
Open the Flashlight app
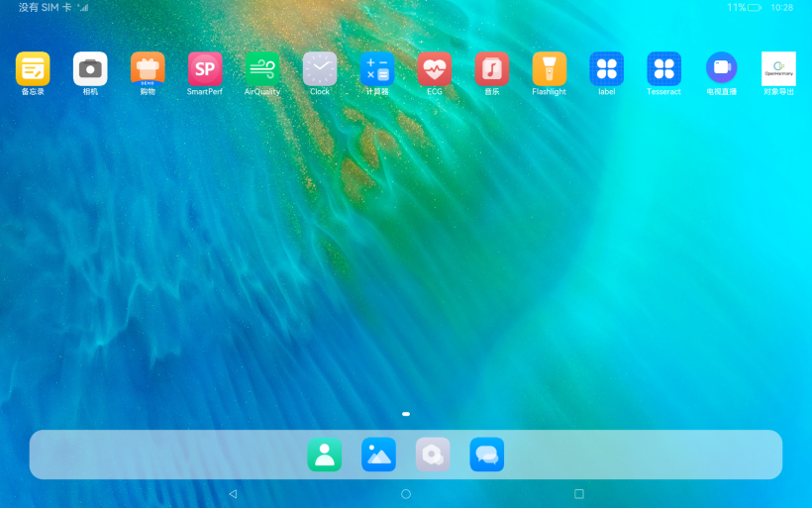coord(550,68)
